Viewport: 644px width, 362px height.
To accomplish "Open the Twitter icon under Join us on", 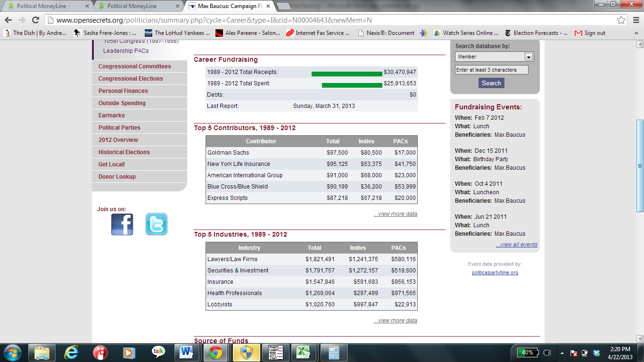I will (x=156, y=224).
